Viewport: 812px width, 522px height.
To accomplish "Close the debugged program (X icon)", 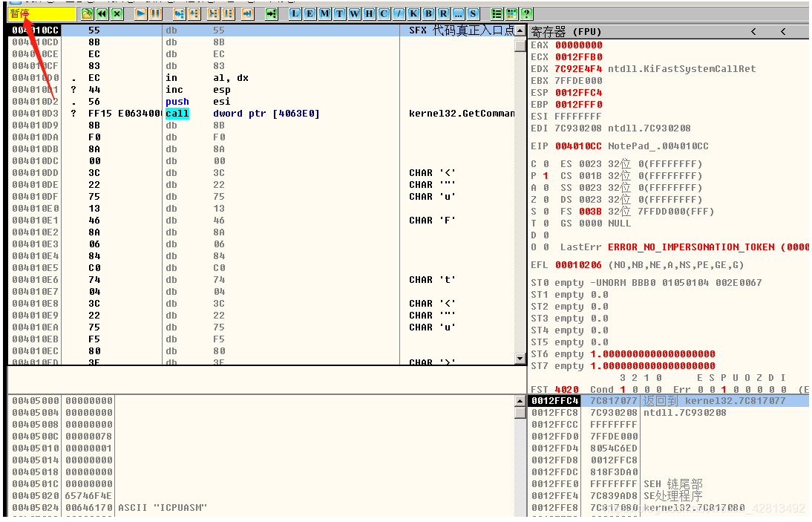I will (117, 14).
